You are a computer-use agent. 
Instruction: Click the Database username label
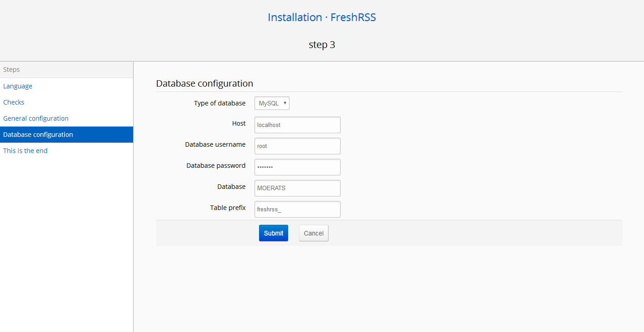(x=215, y=144)
